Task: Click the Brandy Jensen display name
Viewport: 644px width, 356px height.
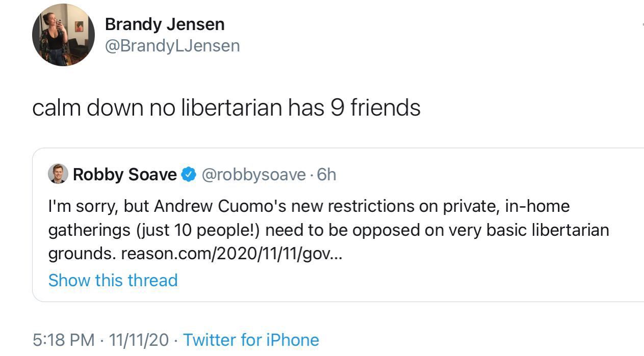Action: [164, 24]
